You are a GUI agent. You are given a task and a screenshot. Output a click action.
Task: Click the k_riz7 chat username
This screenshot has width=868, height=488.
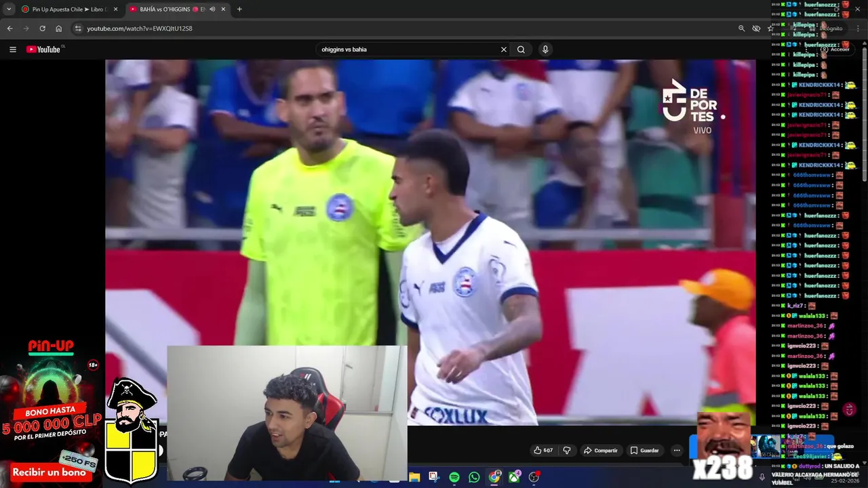795,306
